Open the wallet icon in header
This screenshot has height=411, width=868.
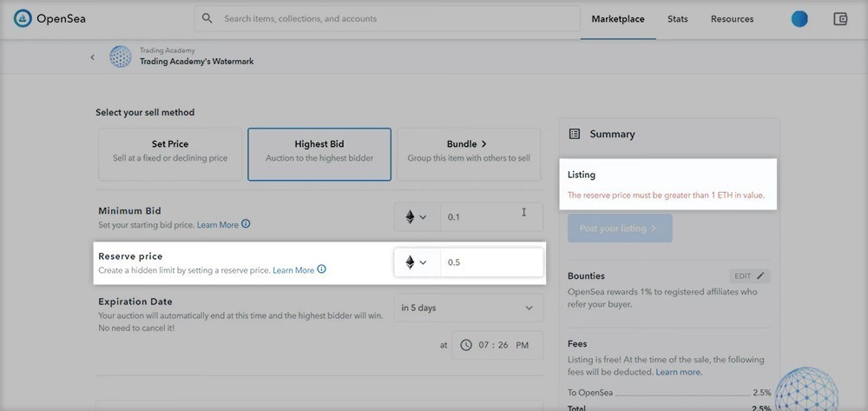coord(839,18)
